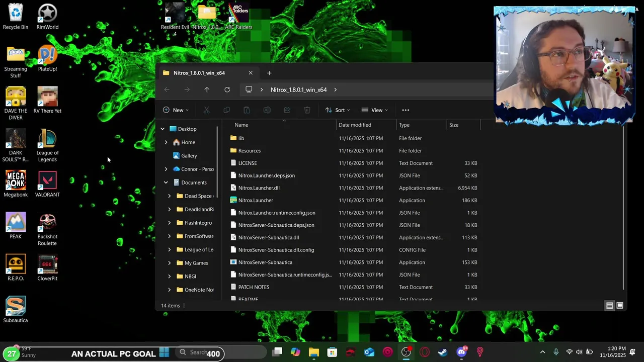Screen dimensions: 644x362
Task: Open the Recycle Bin desktop icon
Action: point(16,17)
